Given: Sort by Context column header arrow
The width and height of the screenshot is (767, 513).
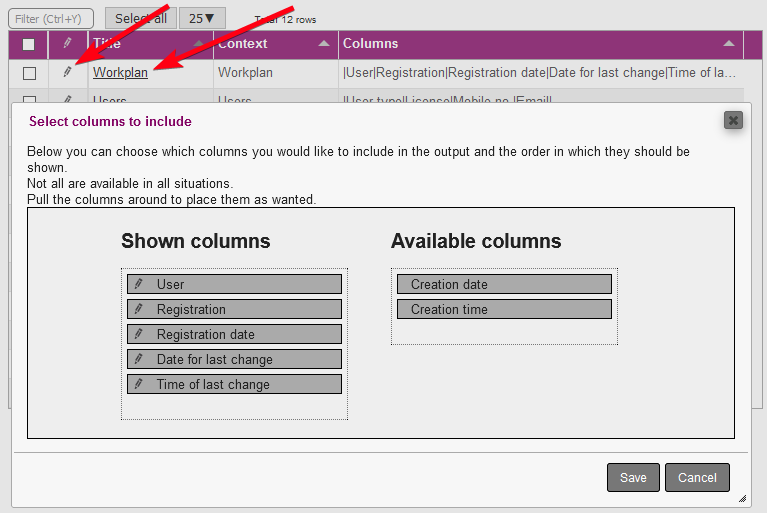Looking at the screenshot, I should pyautogui.click(x=323, y=44).
